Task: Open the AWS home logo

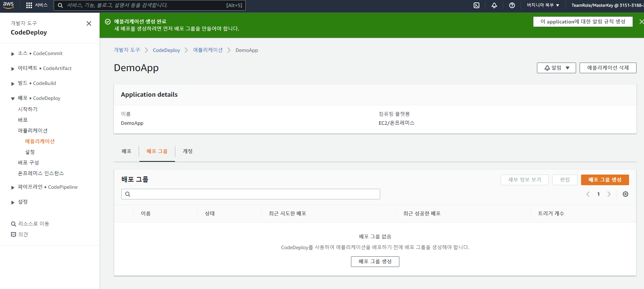Action: point(8,5)
